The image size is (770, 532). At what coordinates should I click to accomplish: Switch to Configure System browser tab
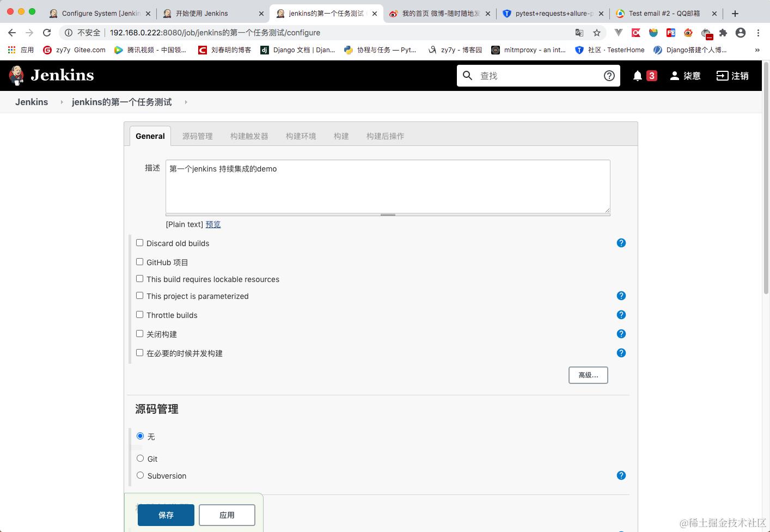pyautogui.click(x=101, y=13)
